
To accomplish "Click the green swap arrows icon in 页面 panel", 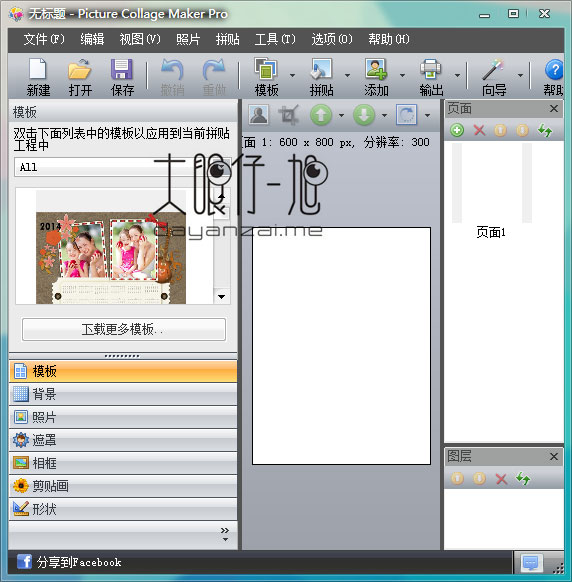I will pyautogui.click(x=545, y=130).
